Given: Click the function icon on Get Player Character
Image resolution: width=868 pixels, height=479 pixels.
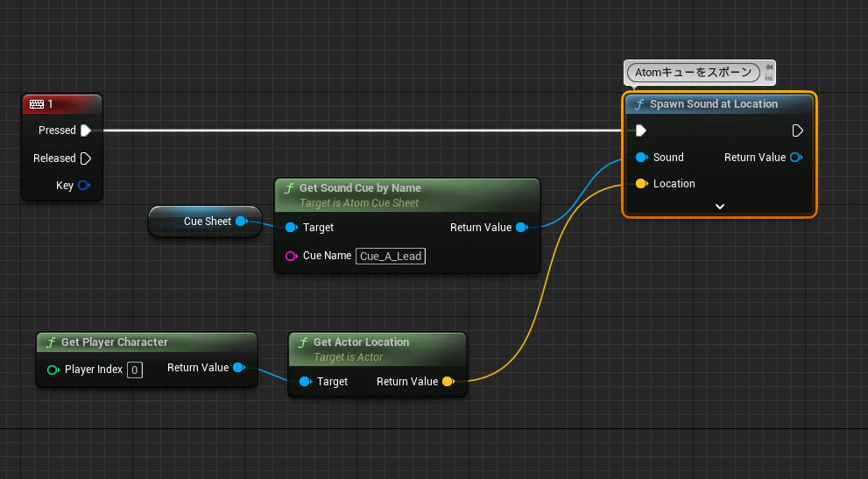Looking at the screenshot, I should click(51, 342).
